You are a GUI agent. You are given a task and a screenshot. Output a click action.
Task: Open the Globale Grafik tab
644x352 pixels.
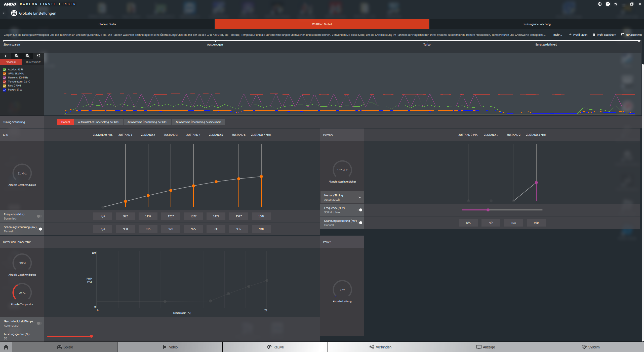(107, 24)
